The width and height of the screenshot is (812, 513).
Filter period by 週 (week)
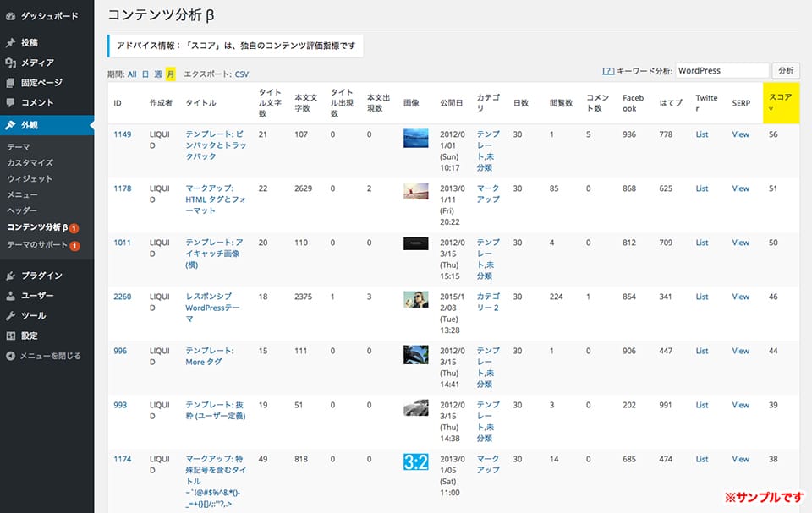(158, 74)
